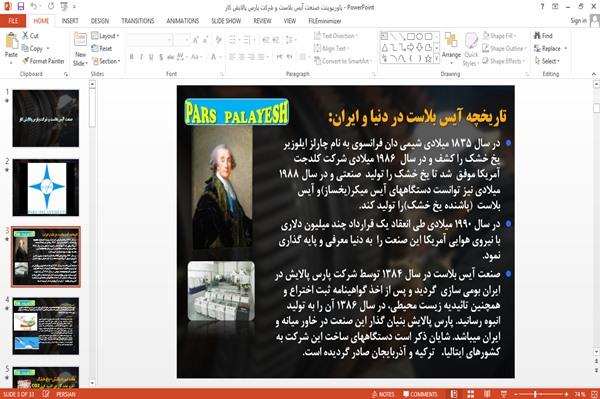Switch to the DESIGN tab

click(100, 21)
